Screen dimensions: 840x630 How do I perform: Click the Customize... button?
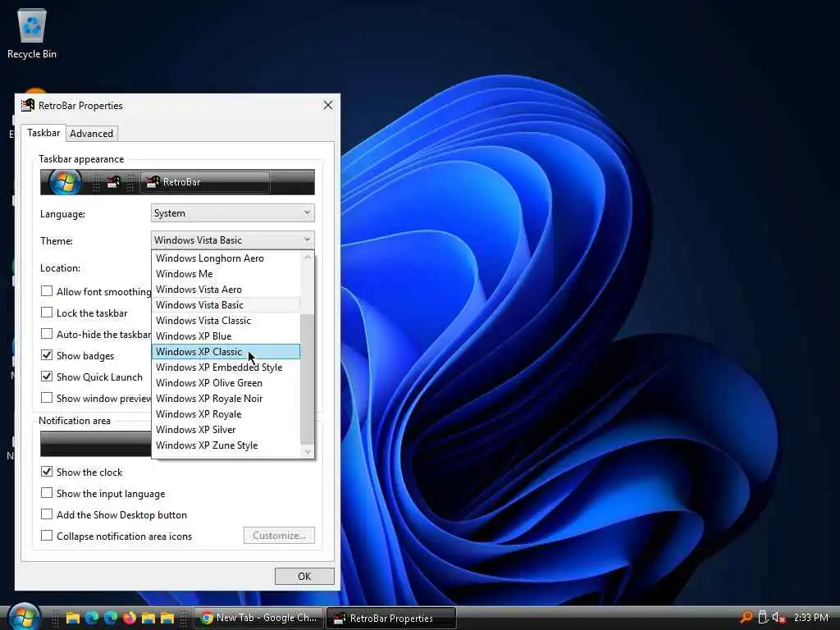coord(279,535)
